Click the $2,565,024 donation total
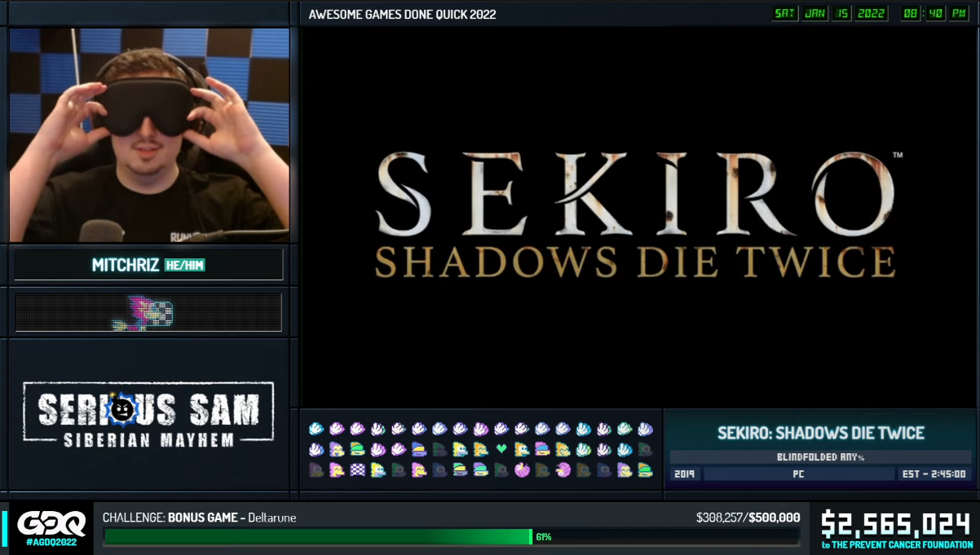The width and height of the screenshot is (980, 555). [895, 523]
